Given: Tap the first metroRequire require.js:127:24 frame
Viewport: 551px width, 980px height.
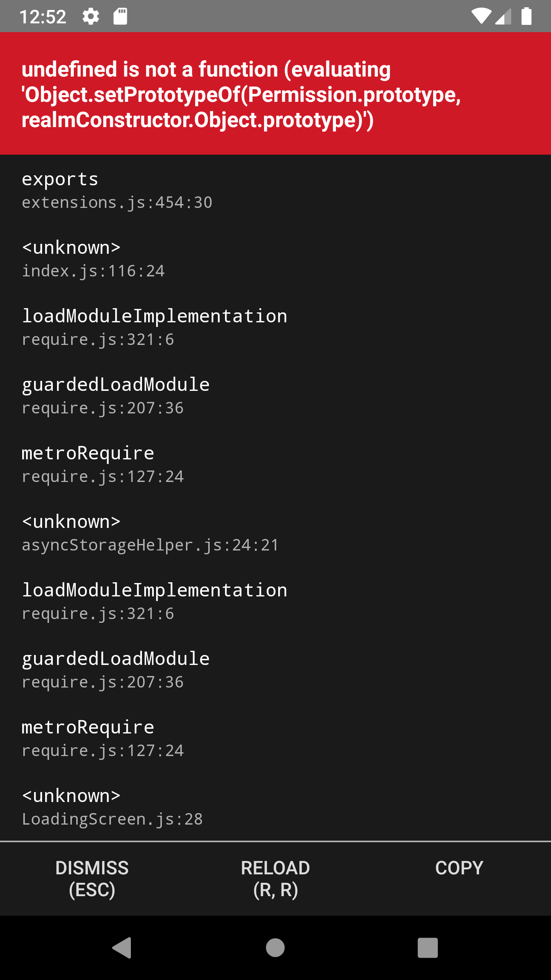Looking at the screenshot, I should pyautogui.click(x=103, y=465).
